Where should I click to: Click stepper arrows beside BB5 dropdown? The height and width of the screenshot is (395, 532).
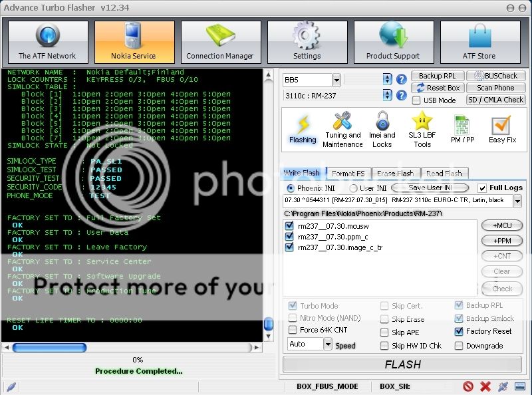(x=387, y=79)
